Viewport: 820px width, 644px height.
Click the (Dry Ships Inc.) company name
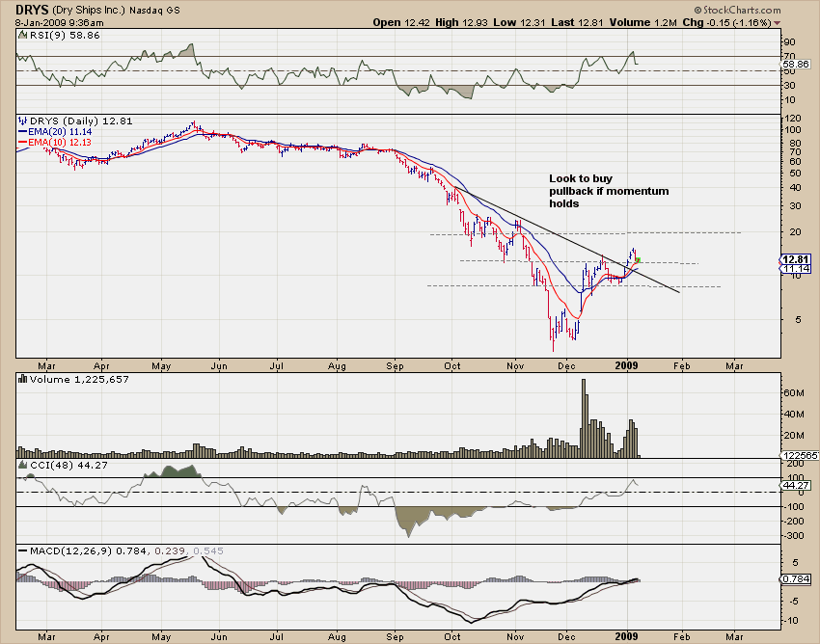89,10
